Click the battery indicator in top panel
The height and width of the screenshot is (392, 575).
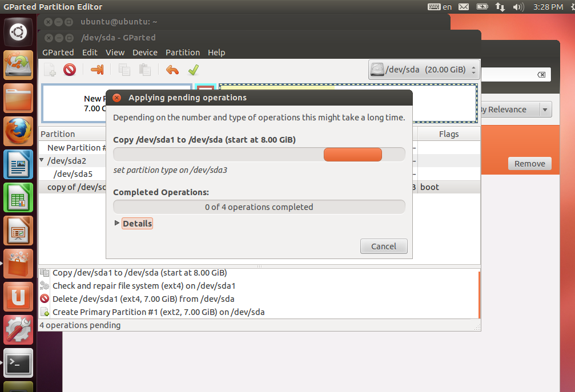(482, 7)
